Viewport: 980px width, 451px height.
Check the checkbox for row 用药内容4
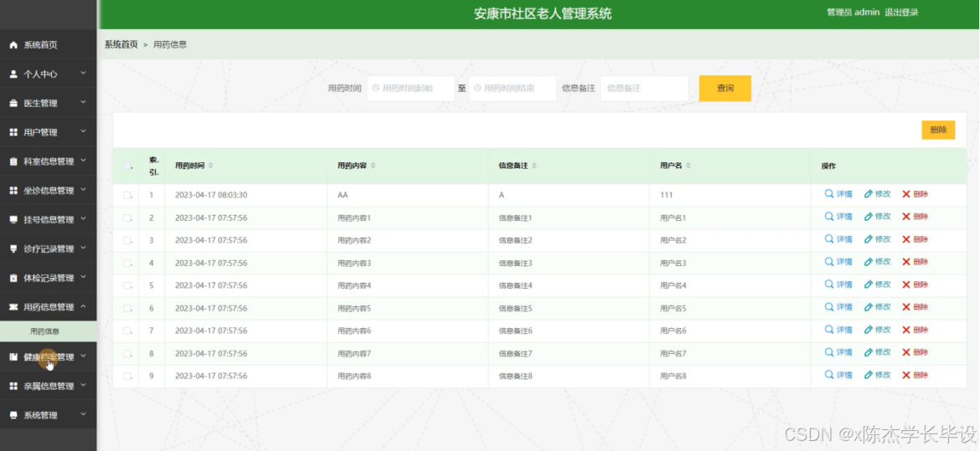click(126, 285)
